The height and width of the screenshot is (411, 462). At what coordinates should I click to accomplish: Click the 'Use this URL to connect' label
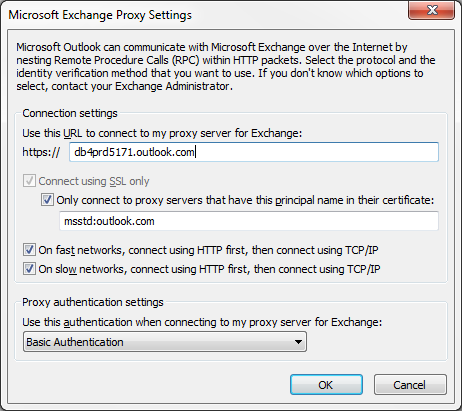point(162,133)
